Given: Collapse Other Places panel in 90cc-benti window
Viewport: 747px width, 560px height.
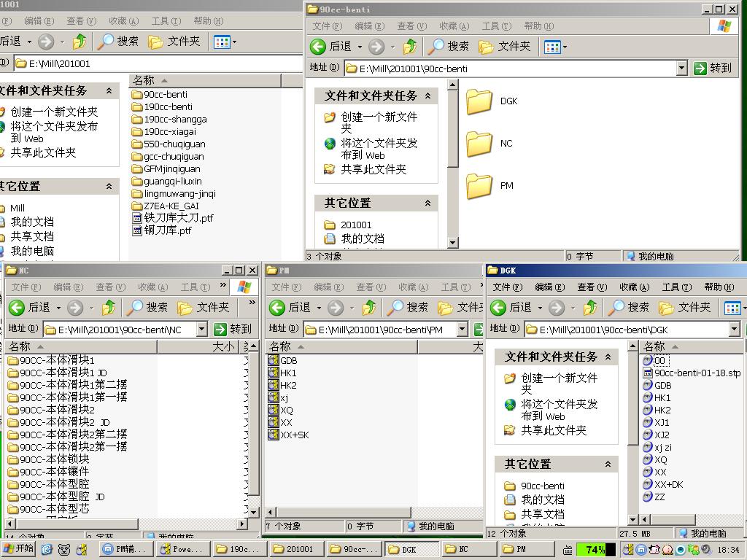Looking at the screenshot, I should click(x=427, y=203).
